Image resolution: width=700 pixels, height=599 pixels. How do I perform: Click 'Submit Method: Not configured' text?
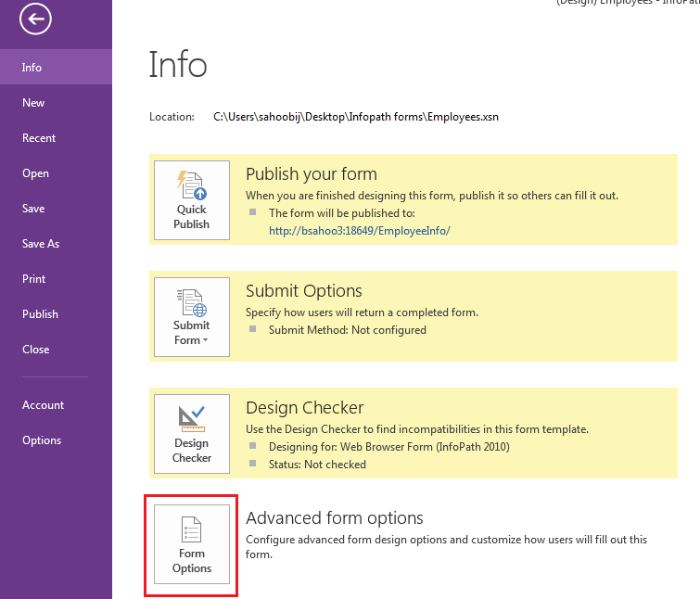(348, 330)
